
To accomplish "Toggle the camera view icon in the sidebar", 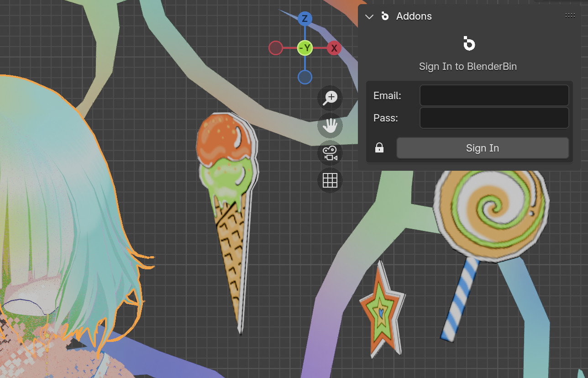I will coord(330,153).
